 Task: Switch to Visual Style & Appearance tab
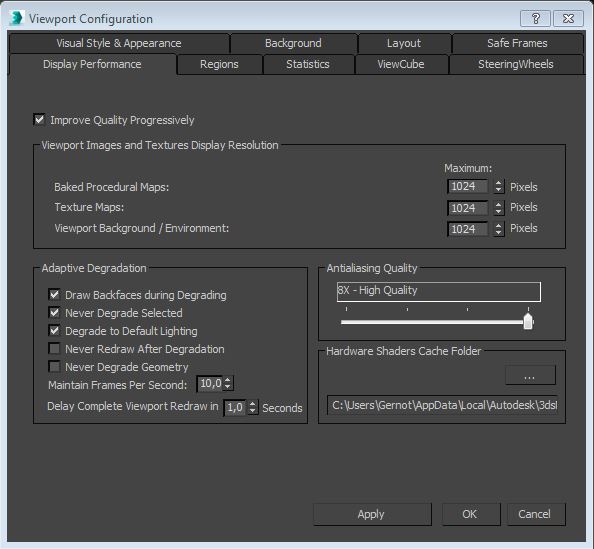coord(119,43)
